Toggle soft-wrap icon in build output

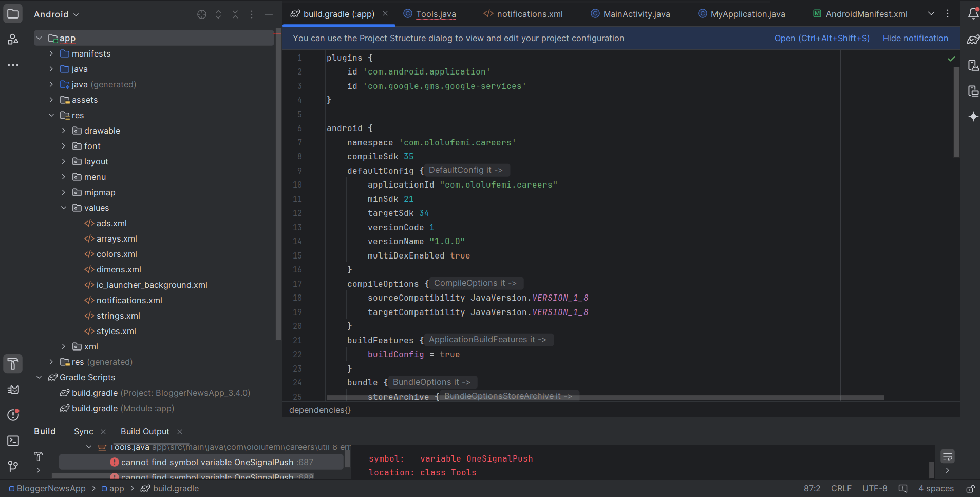click(947, 456)
